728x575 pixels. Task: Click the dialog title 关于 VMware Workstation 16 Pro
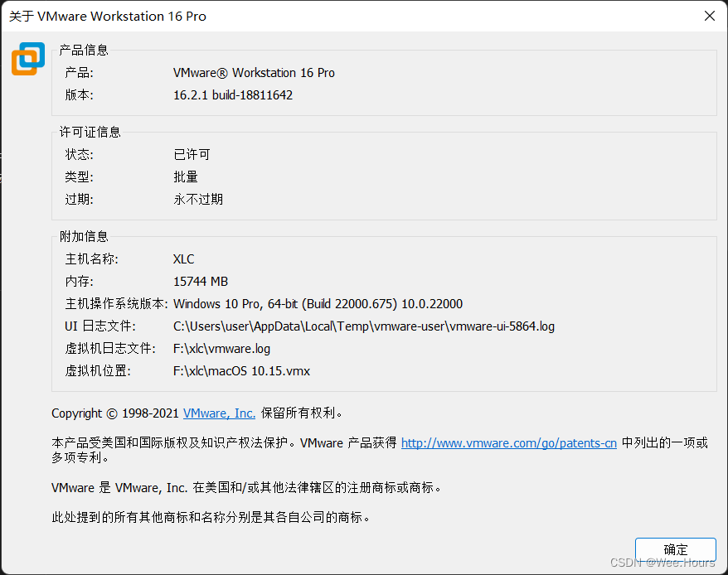(x=108, y=17)
